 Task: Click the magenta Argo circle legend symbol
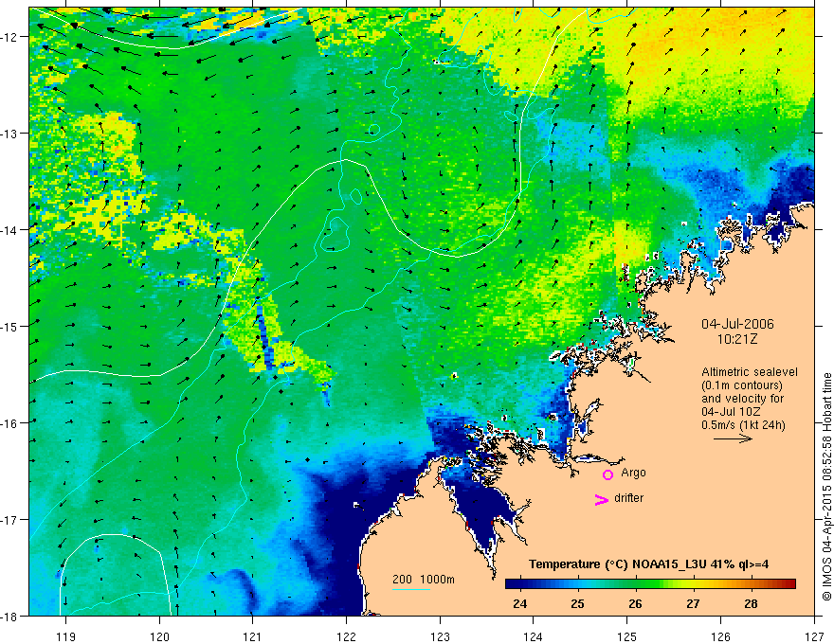tap(607, 474)
